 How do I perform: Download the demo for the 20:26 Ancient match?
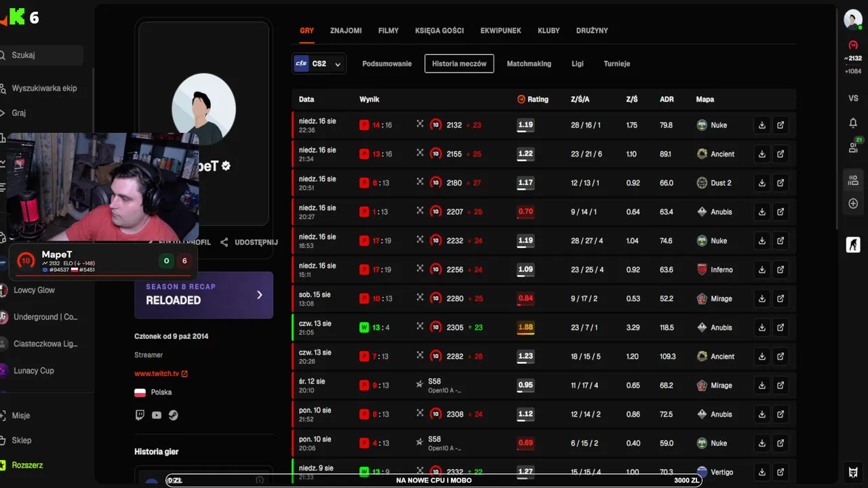coord(762,357)
